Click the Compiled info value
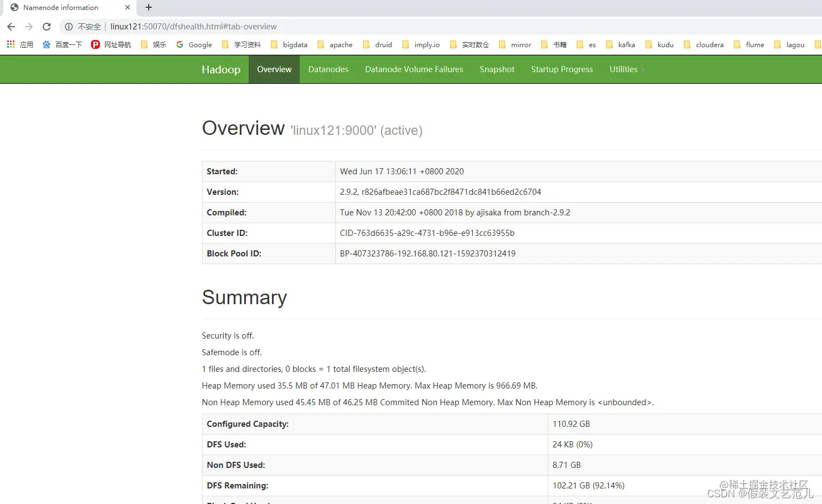The image size is (822, 504). tap(455, 213)
